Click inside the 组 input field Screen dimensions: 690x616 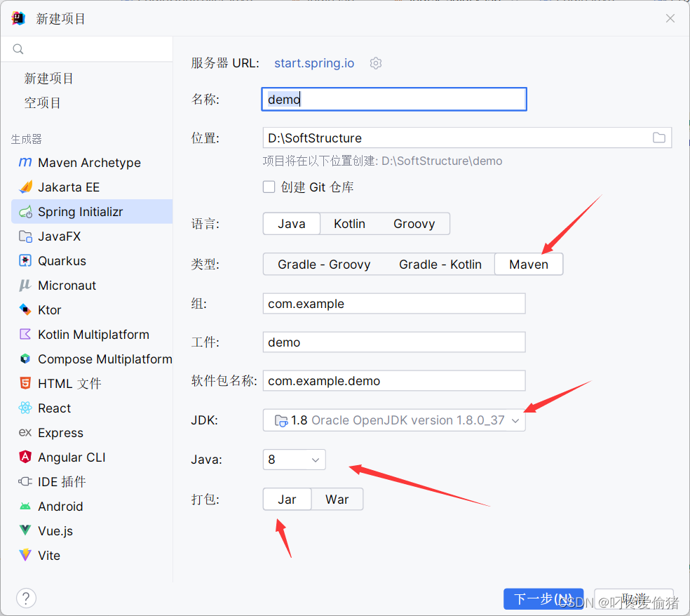click(393, 303)
